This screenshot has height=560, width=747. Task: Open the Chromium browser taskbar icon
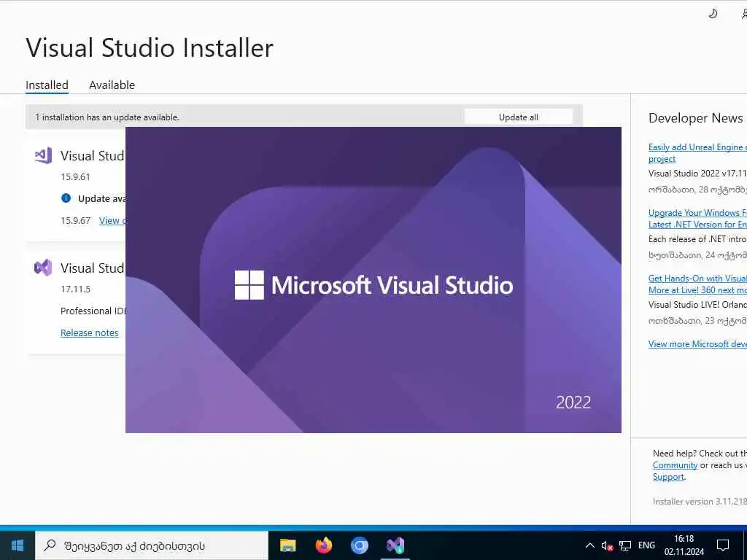click(359, 545)
